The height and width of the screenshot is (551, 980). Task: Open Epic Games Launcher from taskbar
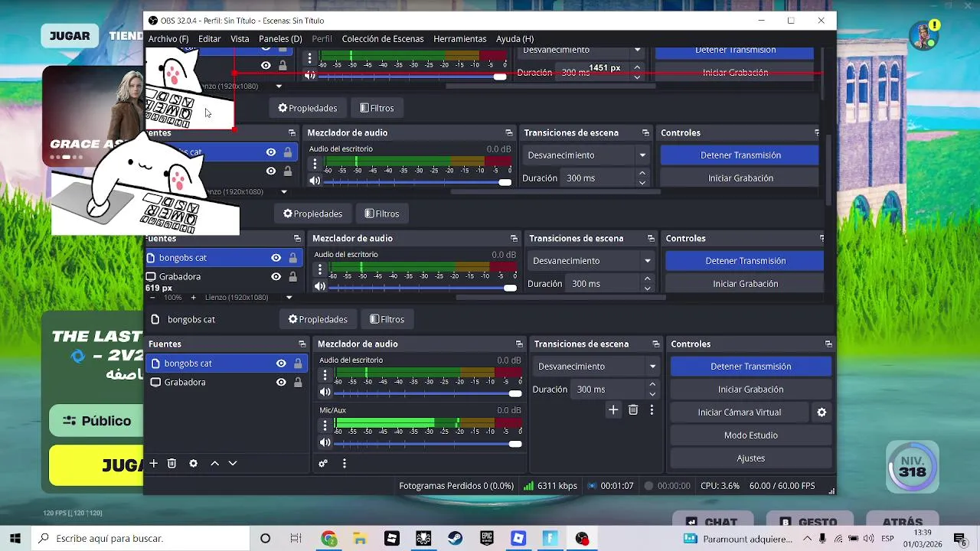pos(487,539)
